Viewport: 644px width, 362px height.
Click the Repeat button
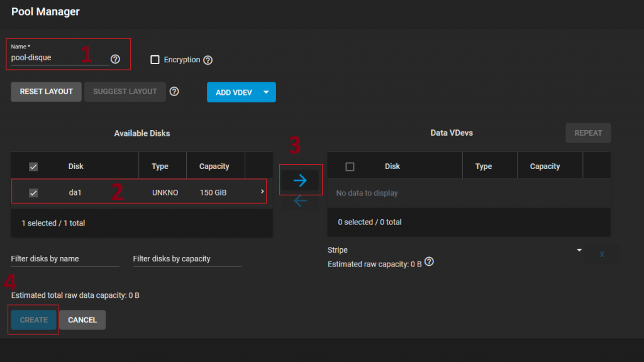click(588, 133)
